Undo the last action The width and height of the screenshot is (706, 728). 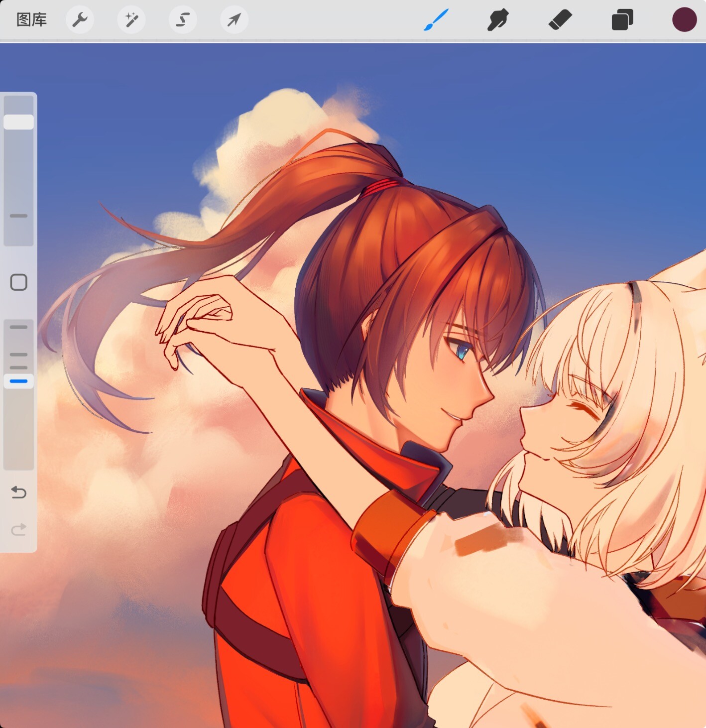point(18,492)
